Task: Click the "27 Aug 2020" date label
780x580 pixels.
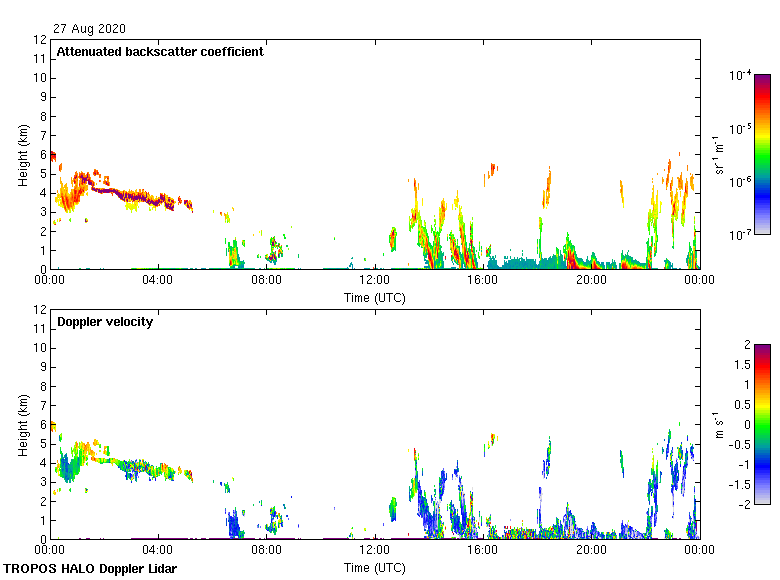Action: pyautogui.click(x=90, y=29)
